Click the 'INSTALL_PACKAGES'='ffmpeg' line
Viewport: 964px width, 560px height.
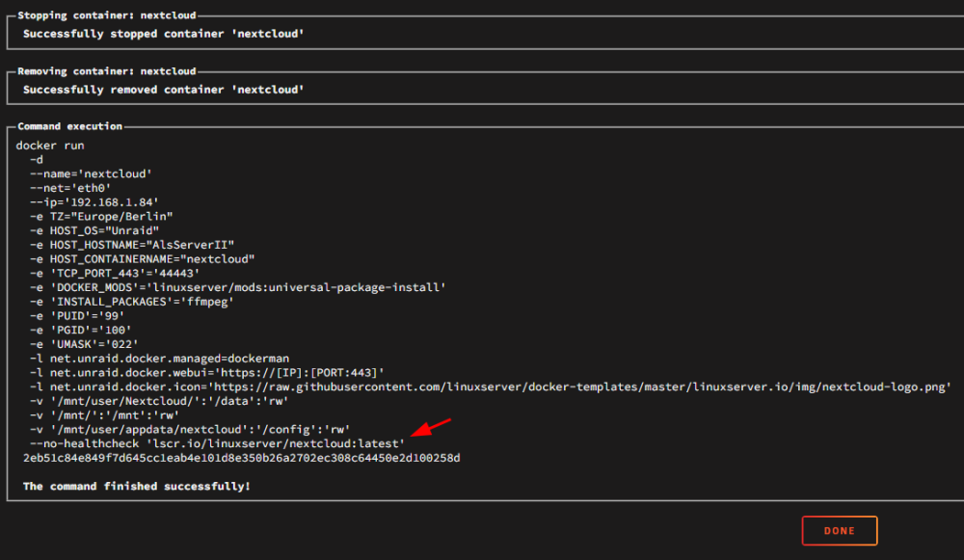(x=132, y=302)
